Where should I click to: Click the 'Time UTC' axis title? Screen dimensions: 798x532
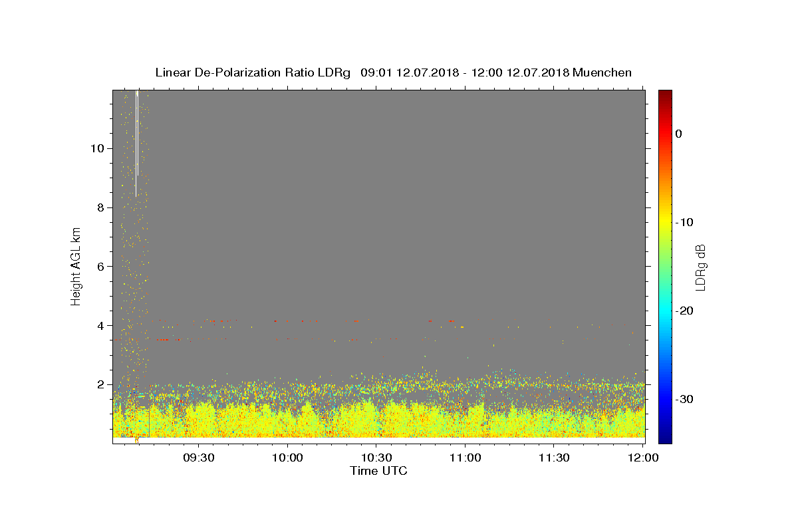tap(378, 471)
